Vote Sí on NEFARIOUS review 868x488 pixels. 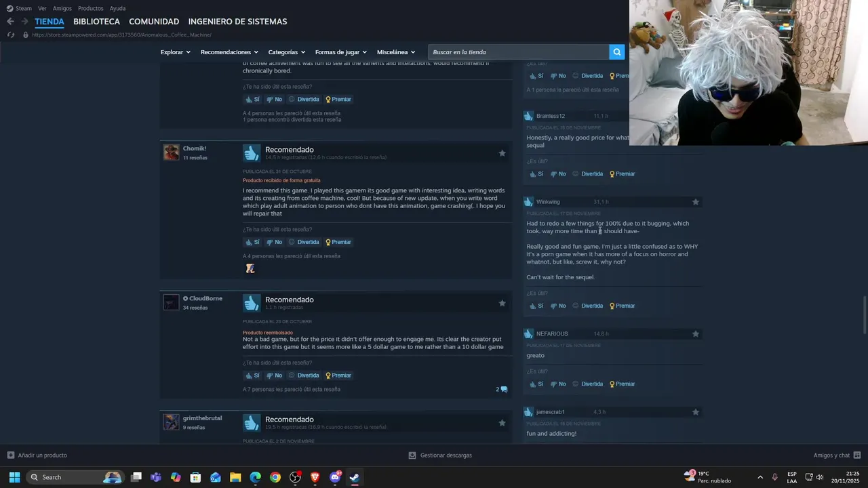pos(536,384)
